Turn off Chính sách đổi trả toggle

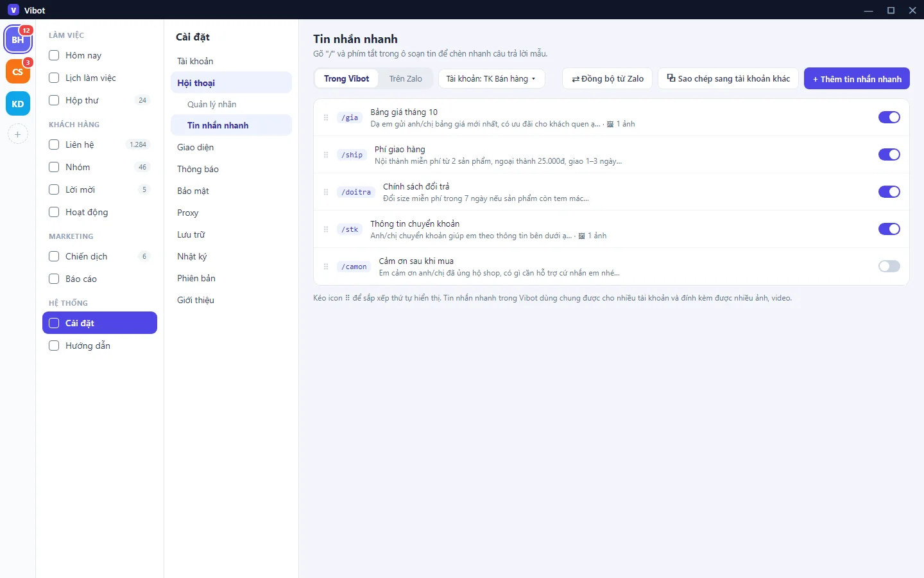coord(889,192)
